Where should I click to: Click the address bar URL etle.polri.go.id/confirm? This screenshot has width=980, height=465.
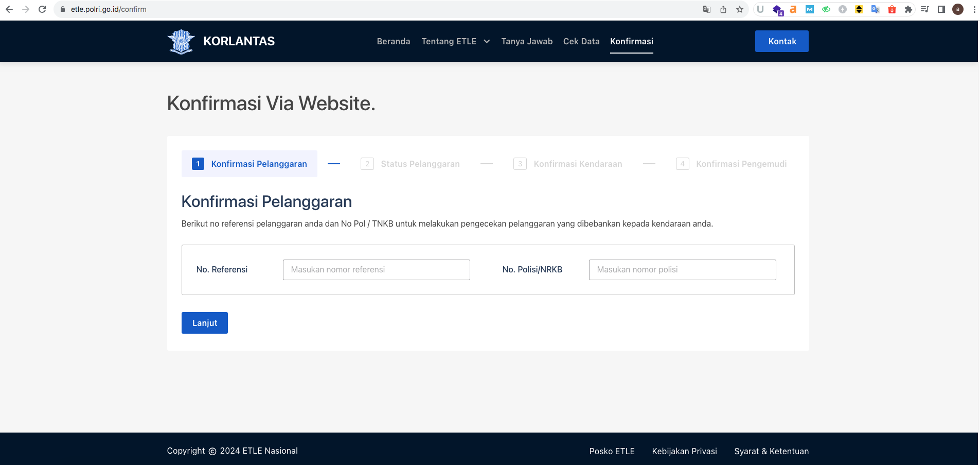[x=109, y=9]
